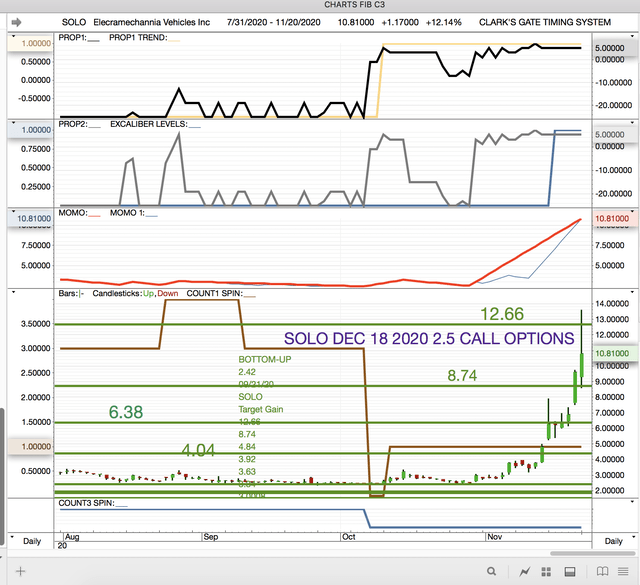
Task: Select the Bars legend label
Action: [68, 294]
